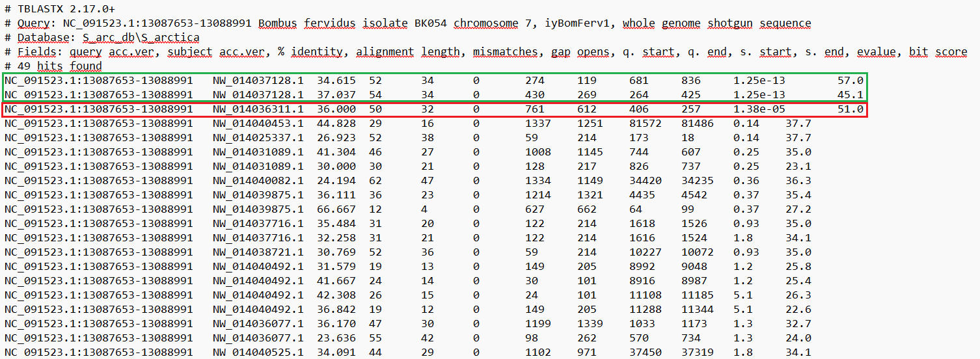Click the identity value 23.636
This screenshot has height=359, width=980.
336,338
